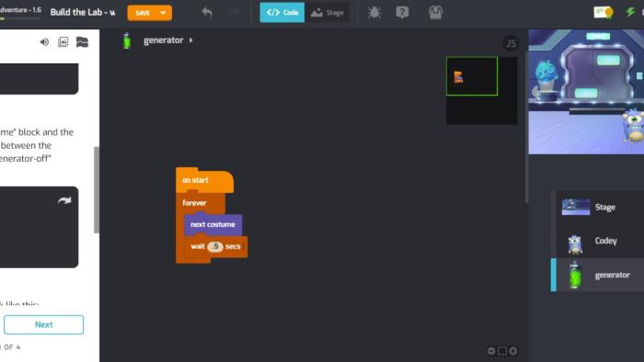Select the Codey actor

click(600, 241)
